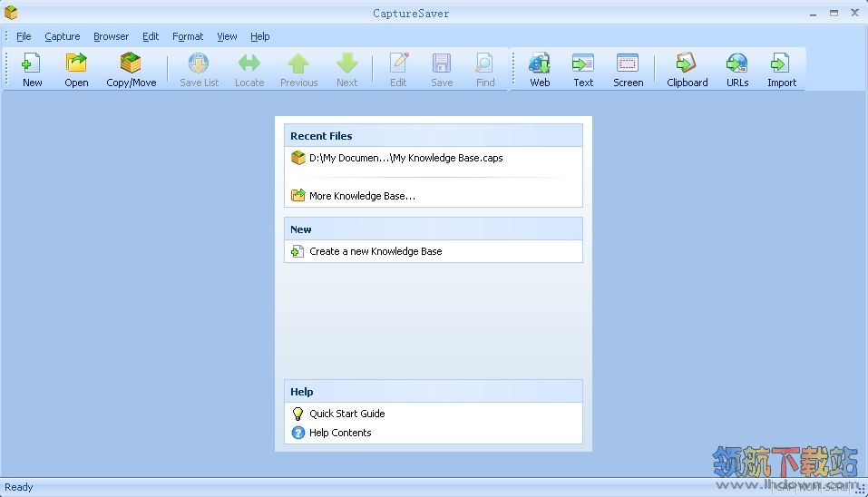Capture URLs via toolbar icon
This screenshot has width=868, height=497.
pos(736,69)
